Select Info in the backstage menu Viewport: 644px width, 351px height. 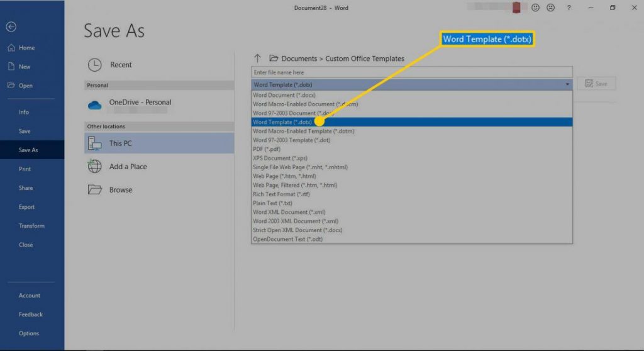point(24,112)
